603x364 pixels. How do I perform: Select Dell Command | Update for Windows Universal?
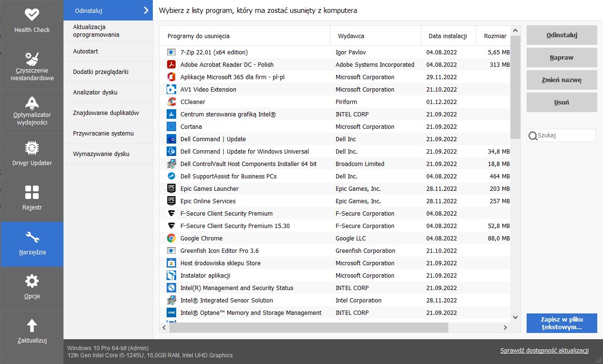pyautogui.click(x=335, y=151)
